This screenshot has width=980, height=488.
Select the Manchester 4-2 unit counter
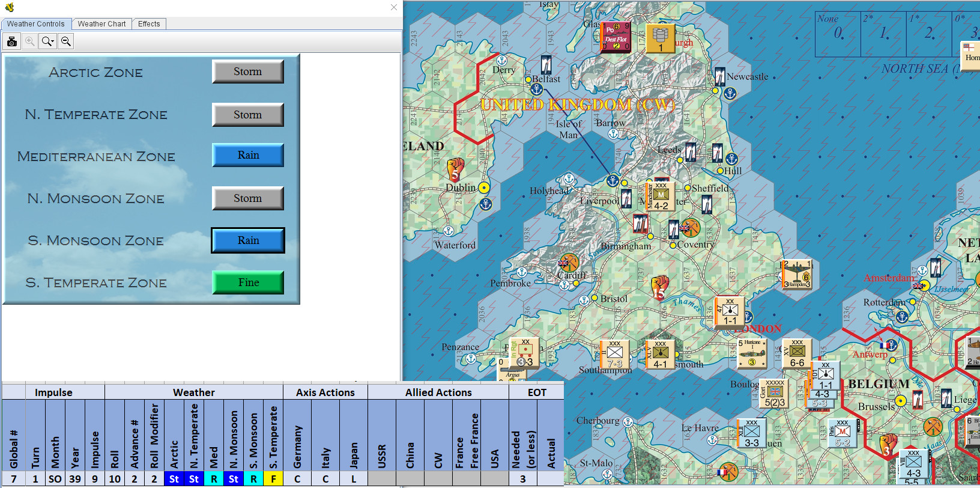click(660, 197)
